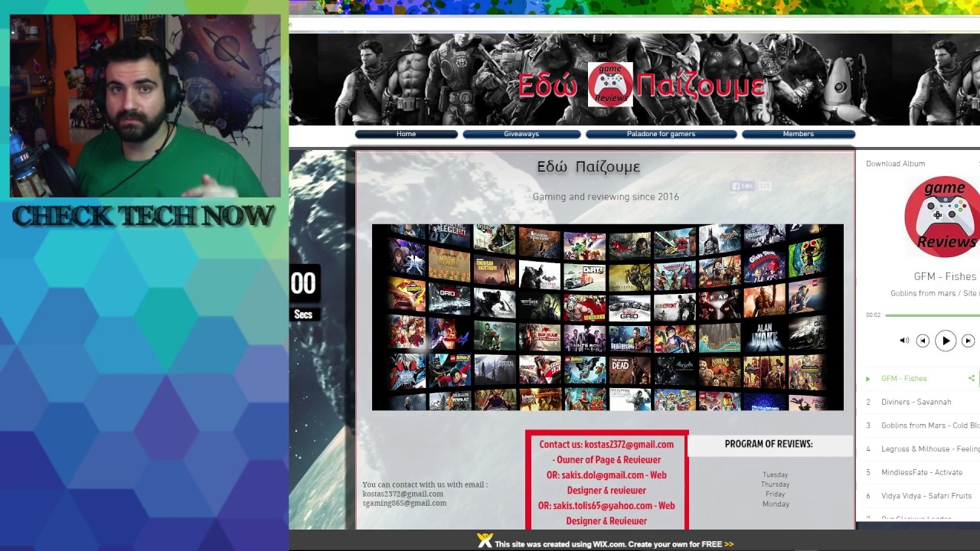The height and width of the screenshot is (551, 980).
Task: Click the 00 Secs countdown widget
Action: (304, 294)
